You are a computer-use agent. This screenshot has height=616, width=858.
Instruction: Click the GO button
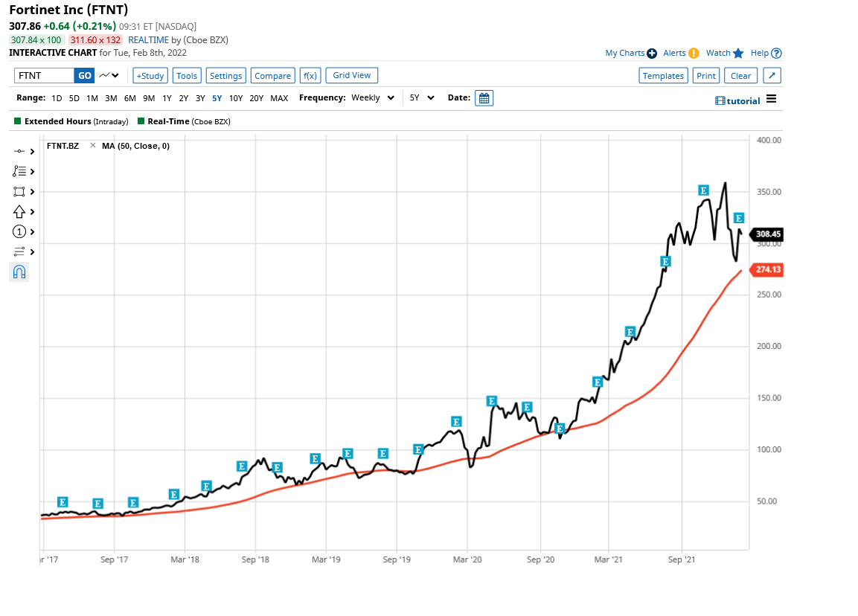click(85, 75)
